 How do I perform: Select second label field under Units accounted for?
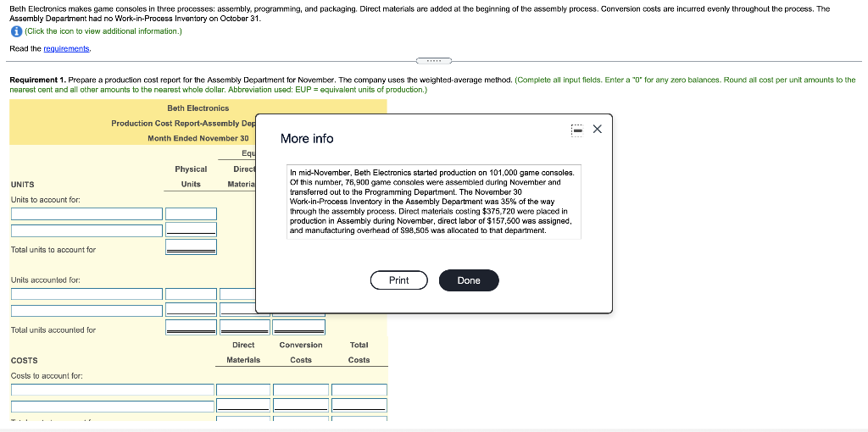point(87,310)
